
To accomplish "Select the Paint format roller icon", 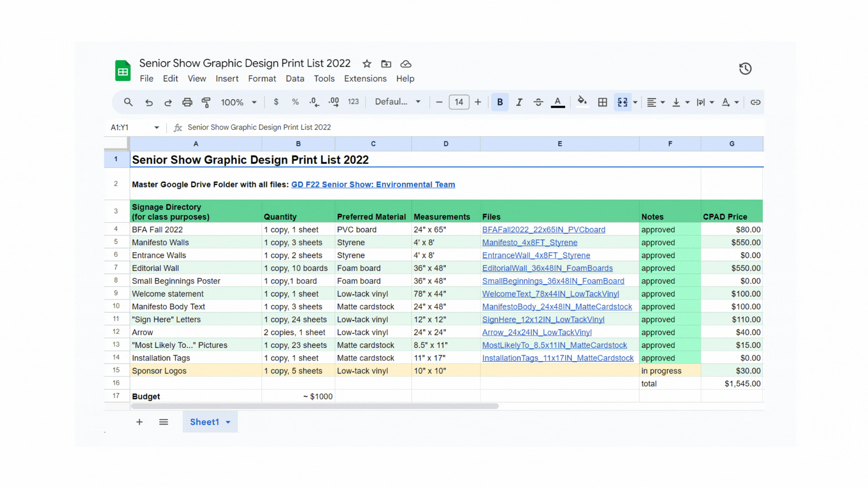I will 206,102.
